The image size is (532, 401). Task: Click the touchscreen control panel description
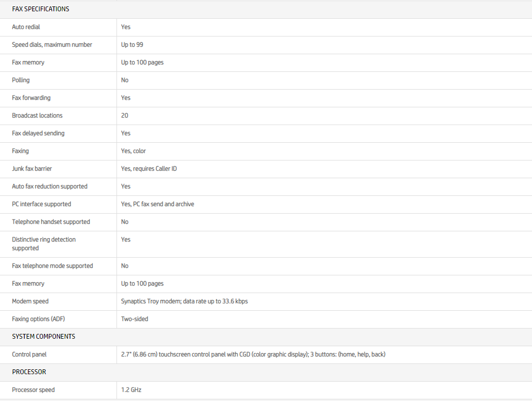click(253, 354)
